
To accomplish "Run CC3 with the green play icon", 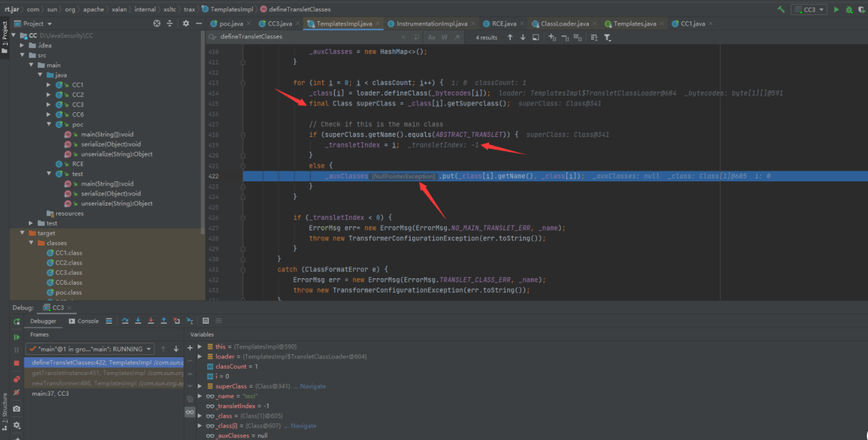I will (836, 9).
